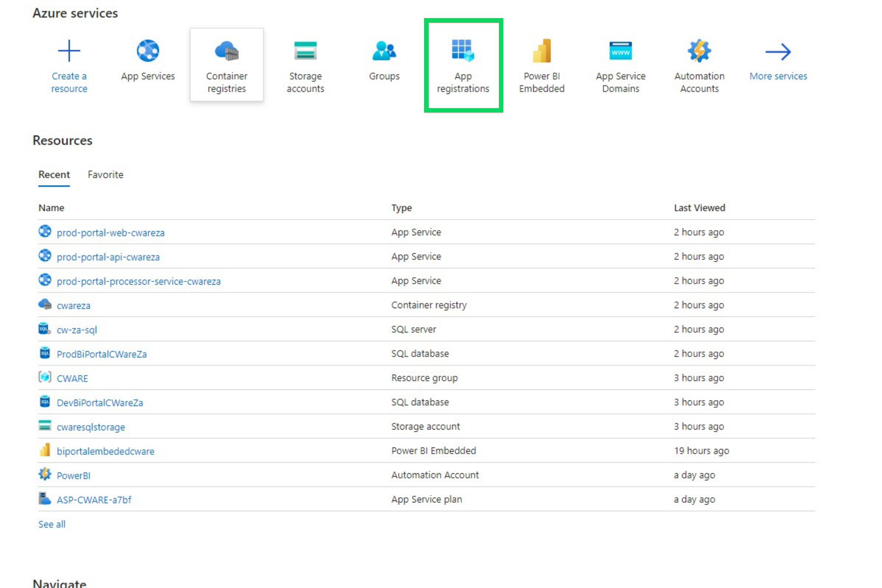
Task: Open the prod-portal-web-cwareza resource link
Action: pos(111,233)
